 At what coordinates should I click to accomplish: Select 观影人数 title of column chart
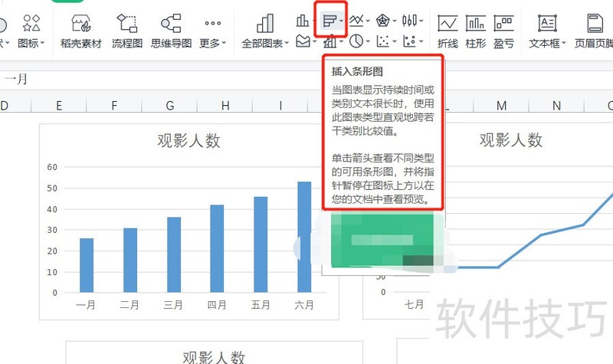(x=188, y=141)
